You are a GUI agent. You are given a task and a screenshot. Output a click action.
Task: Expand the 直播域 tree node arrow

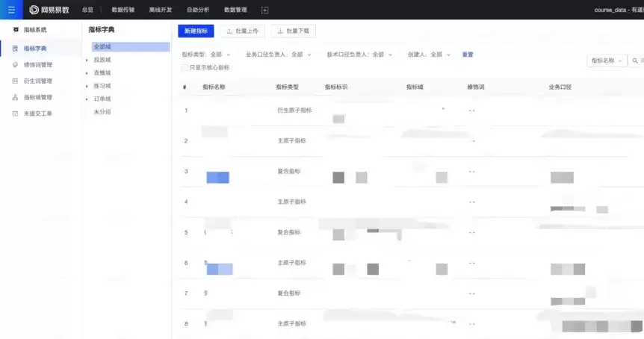click(x=87, y=73)
